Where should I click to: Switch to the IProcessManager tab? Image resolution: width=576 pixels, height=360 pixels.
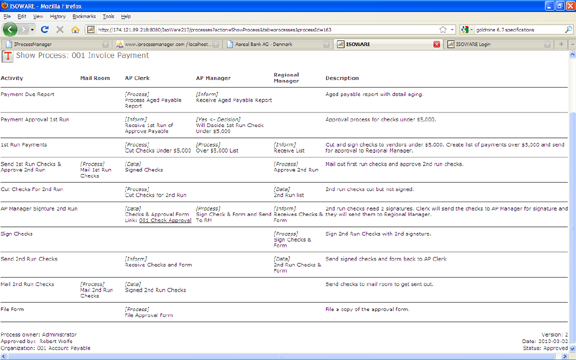[55, 44]
